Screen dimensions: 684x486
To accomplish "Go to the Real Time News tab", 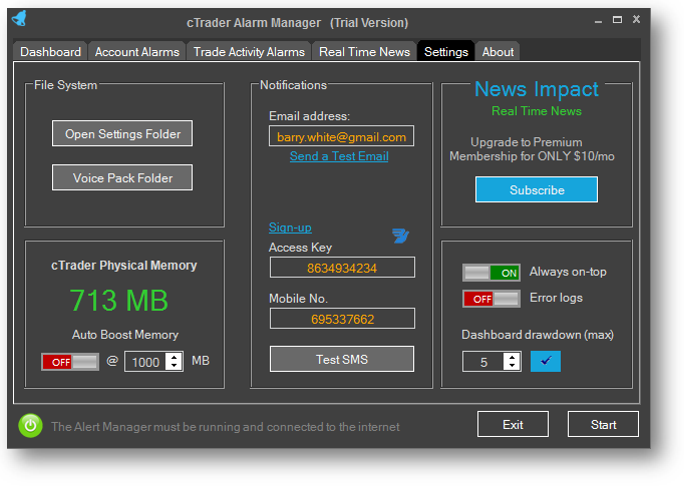I will click(364, 51).
